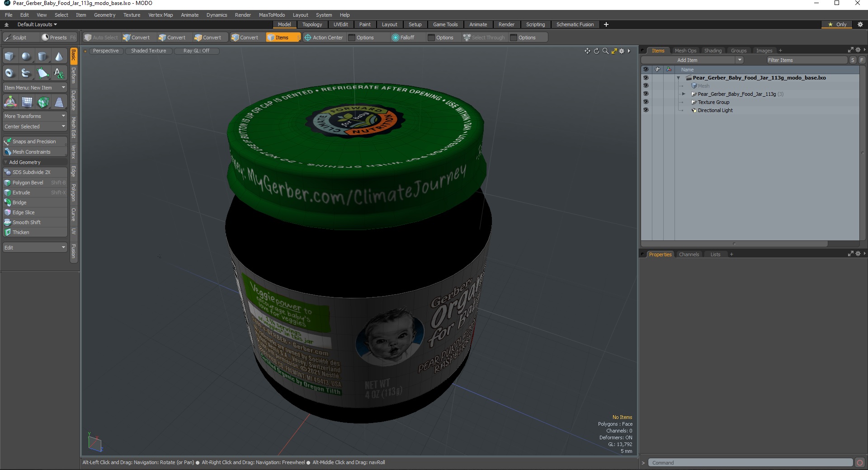Viewport: 868px width, 470px height.
Task: Click the Presets button
Action: (x=58, y=38)
